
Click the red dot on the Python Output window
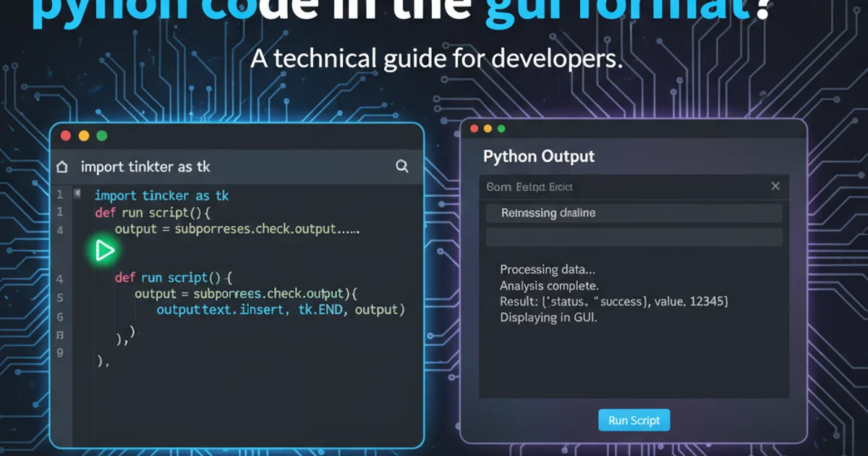pos(475,129)
